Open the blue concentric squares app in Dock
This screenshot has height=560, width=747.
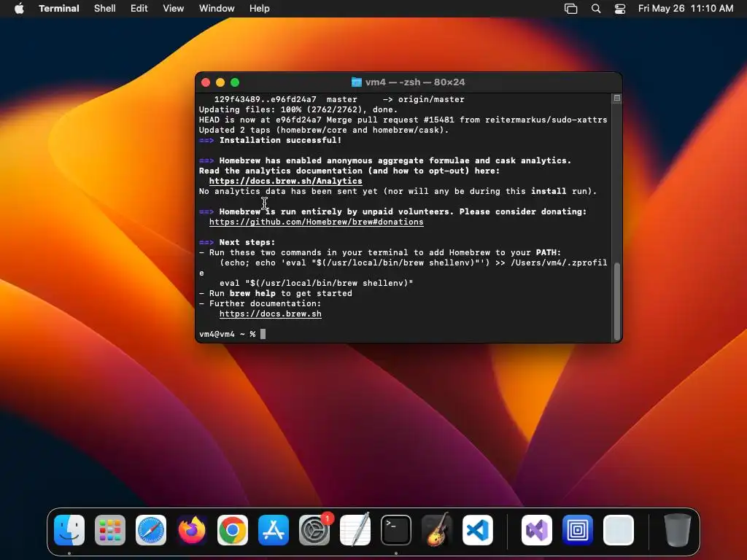tap(578, 529)
